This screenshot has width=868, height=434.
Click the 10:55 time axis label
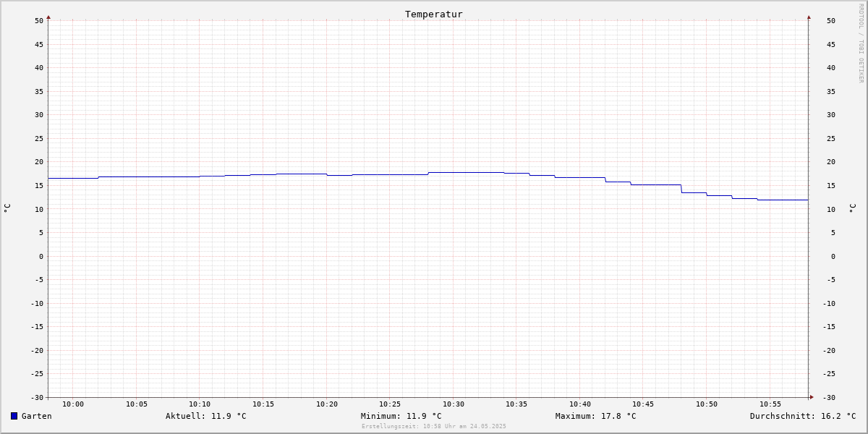click(x=770, y=404)
